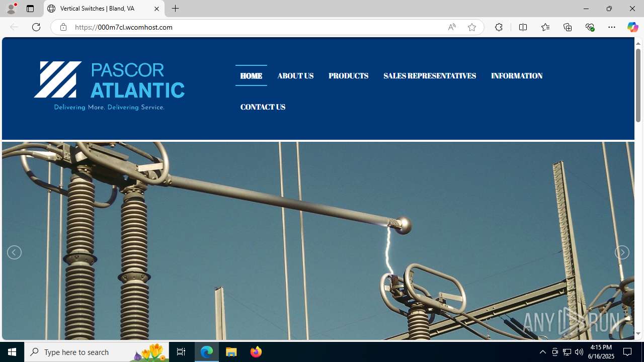Viewport: 644px width, 362px height.
Task: Open the CONTACT US page
Action: (x=263, y=107)
